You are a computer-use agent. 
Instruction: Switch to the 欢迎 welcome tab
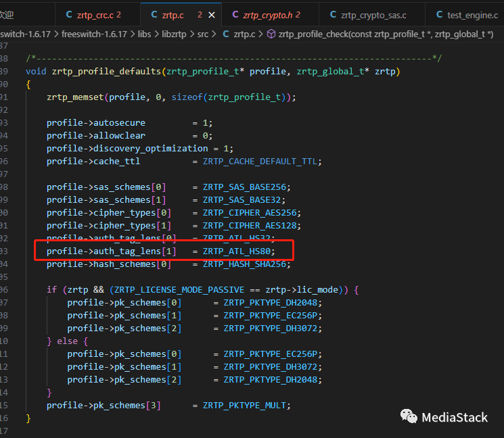click(x=7, y=14)
